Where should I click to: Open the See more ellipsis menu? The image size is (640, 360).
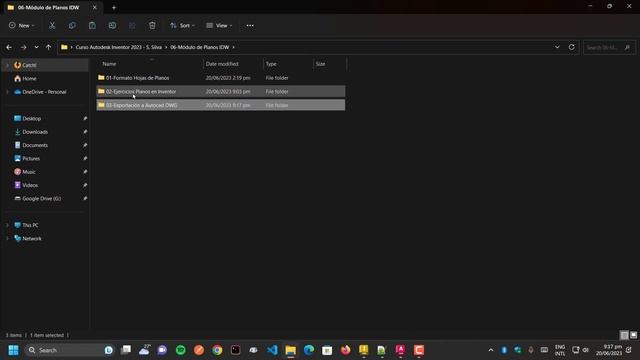click(x=250, y=25)
